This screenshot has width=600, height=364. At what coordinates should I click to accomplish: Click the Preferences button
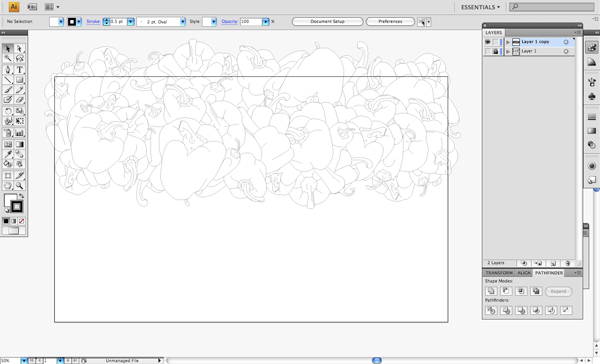[x=390, y=21]
